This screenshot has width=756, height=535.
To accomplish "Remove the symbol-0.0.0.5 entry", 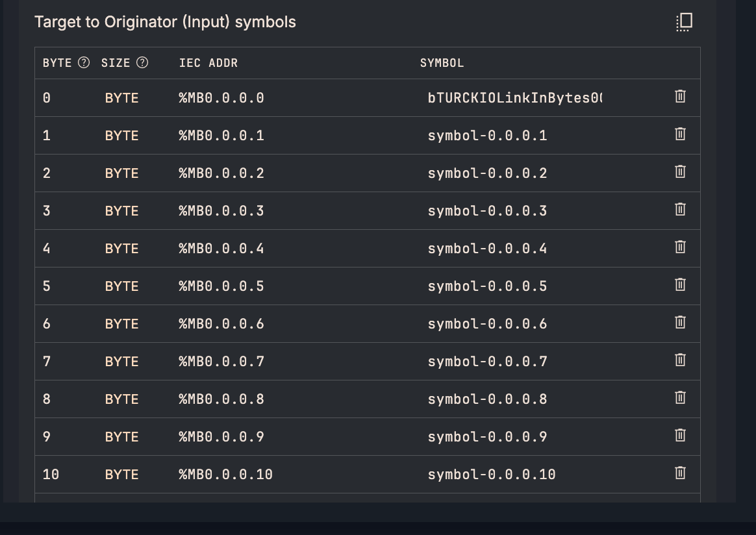I will click(x=680, y=285).
